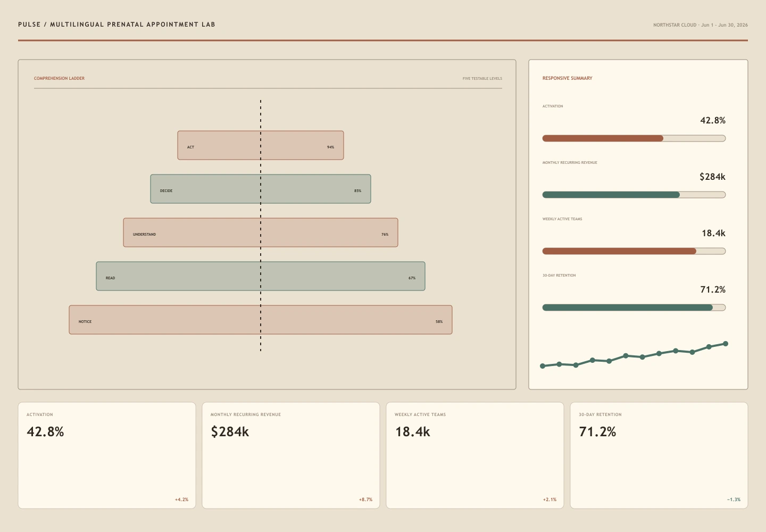Click the "NORTHSTAR CLOUD · Jun 1 - Jun 30, 2026" date range

click(701, 25)
